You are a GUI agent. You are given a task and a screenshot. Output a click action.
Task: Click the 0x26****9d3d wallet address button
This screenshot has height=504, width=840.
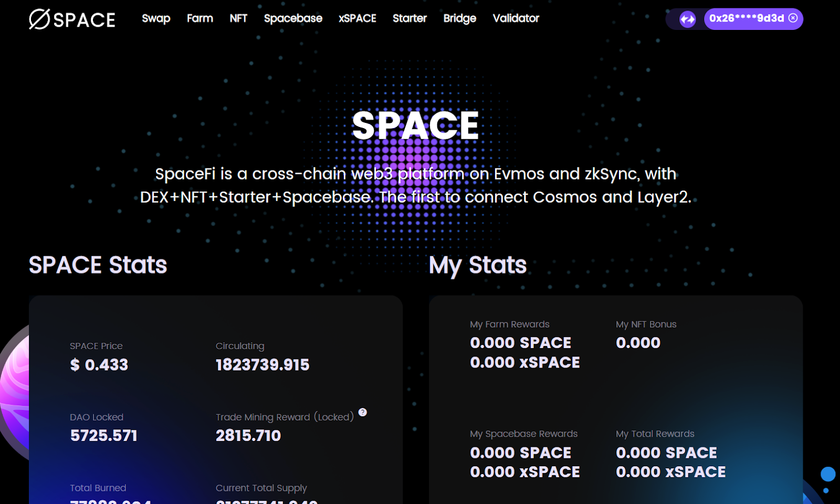point(747,18)
